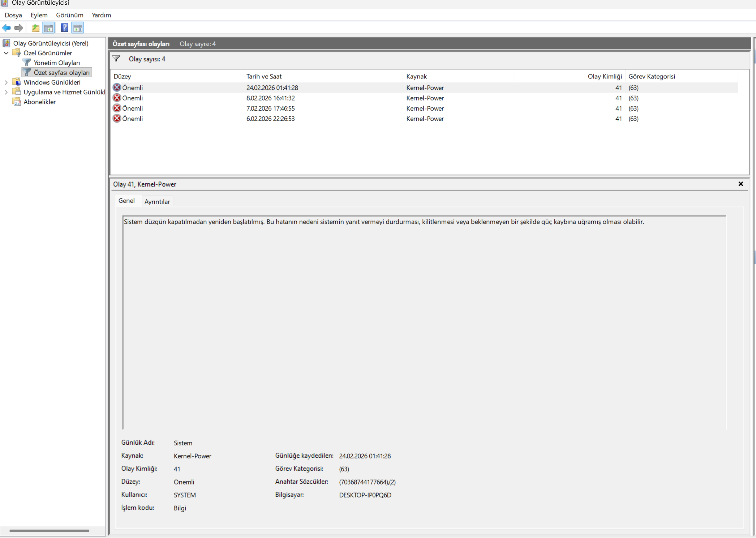Click the Uygulama ve Hizmet Günlükleri folder icon

17,92
